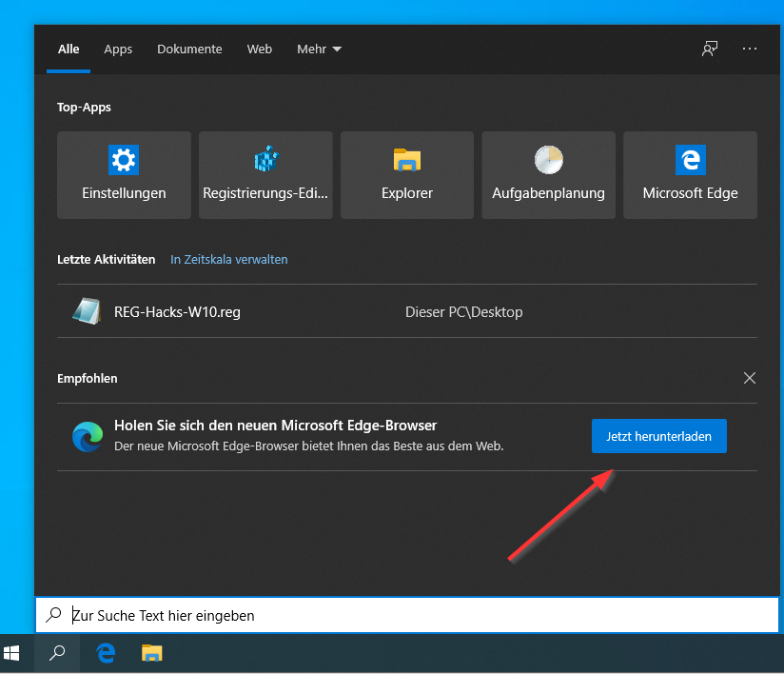Click the Jetzt herunterladen button
Image resolution: width=784 pixels, height=674 pixels.
659,436
